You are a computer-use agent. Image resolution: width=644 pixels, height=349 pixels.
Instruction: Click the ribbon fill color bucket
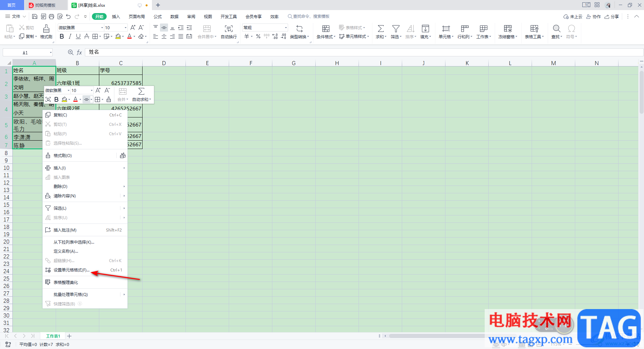pos(118,37)
